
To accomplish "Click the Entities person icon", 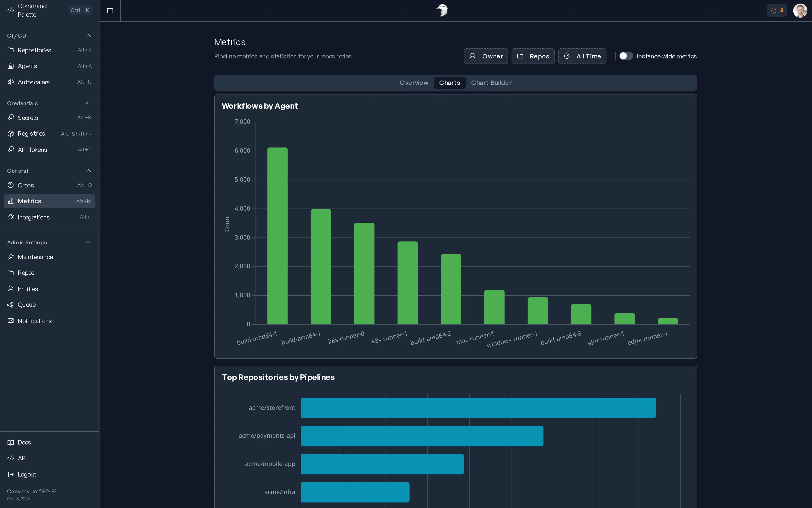I will (11, 289).
